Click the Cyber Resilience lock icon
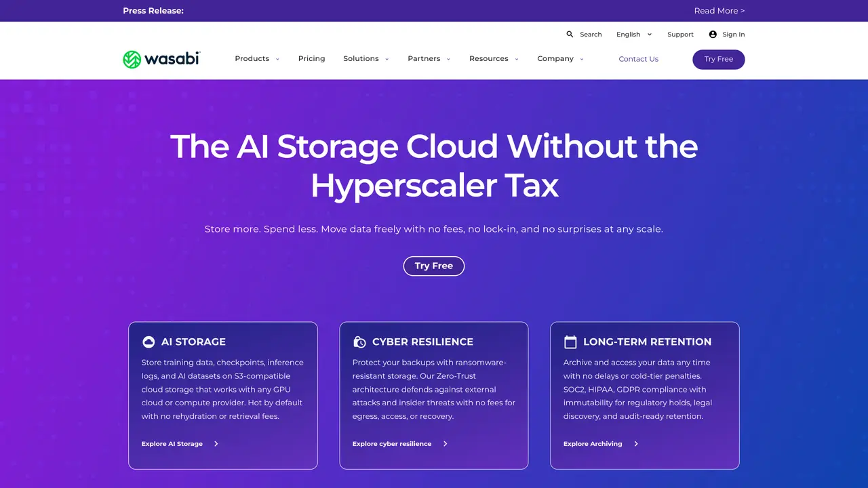868x488 pixels. [359, 342]
